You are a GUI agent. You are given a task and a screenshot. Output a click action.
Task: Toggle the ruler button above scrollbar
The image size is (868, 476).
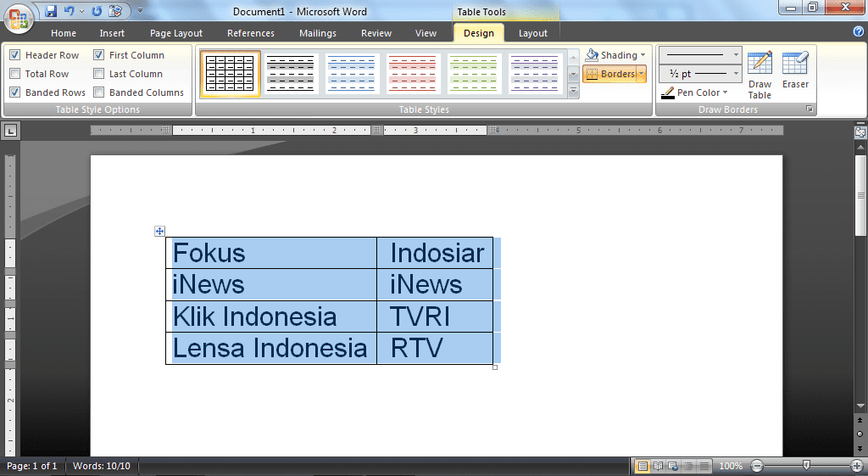click(860, 132)
